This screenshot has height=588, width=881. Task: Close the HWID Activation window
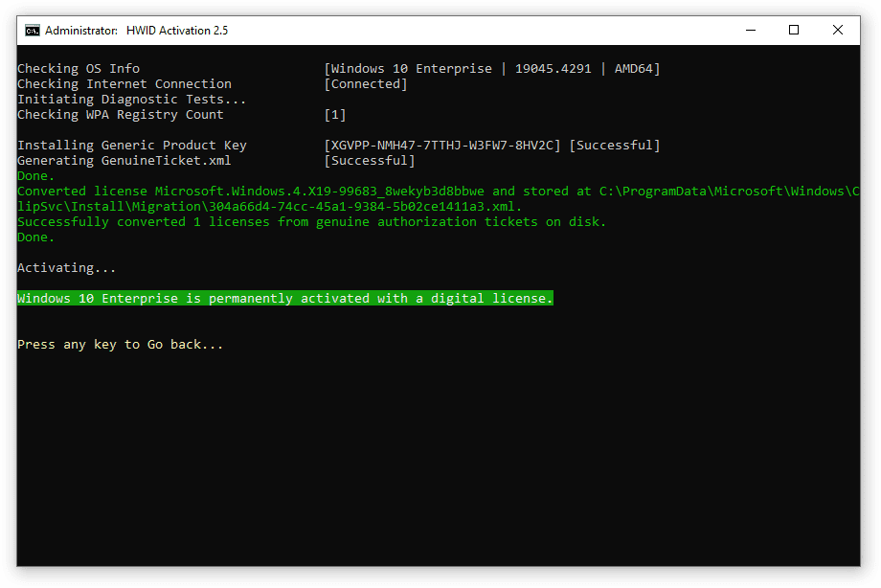coord(838,30)
